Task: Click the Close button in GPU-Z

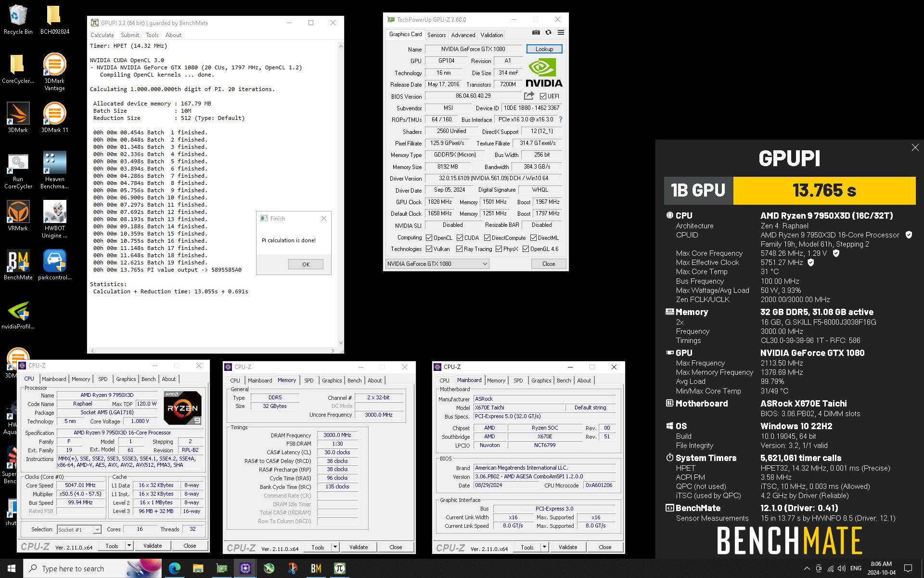Action: coord(549,264)
